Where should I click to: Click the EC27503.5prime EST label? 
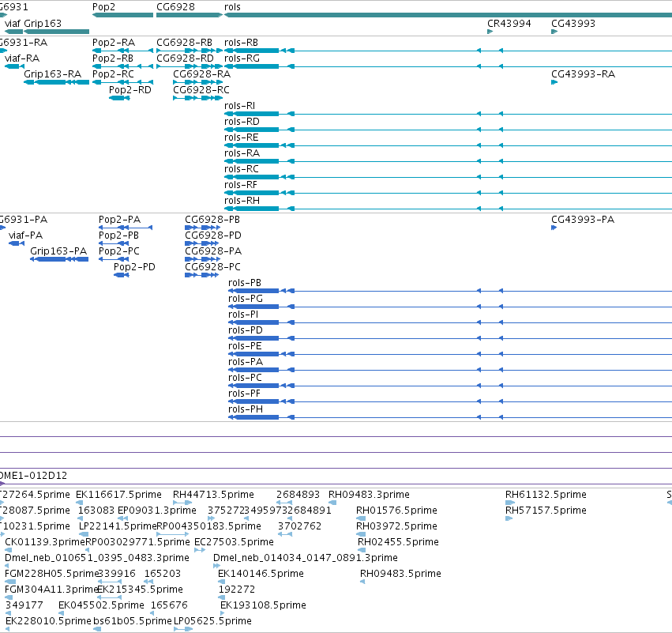[x=234, y=542]
